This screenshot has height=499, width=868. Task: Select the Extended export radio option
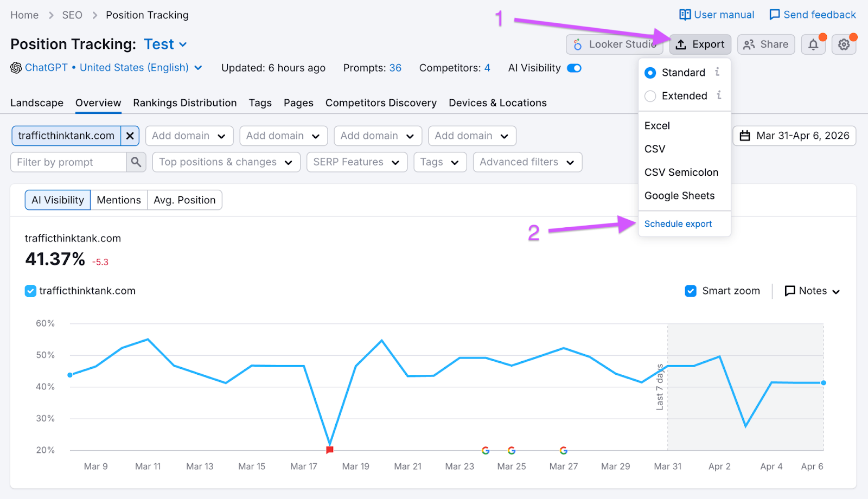tap(650, 97)
